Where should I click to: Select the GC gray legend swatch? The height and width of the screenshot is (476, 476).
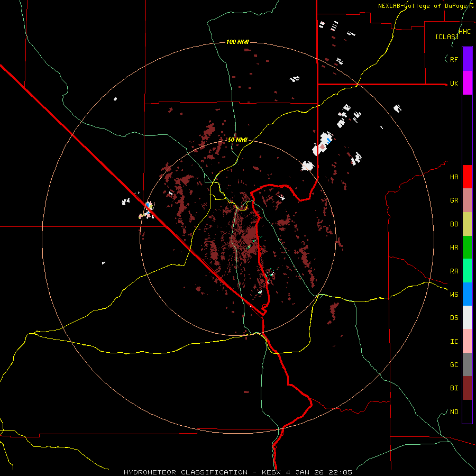(467, 364)
